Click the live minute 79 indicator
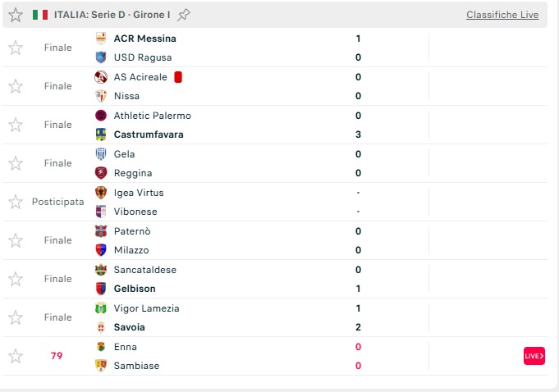This screenshot has width=559, height=392. 57,356
